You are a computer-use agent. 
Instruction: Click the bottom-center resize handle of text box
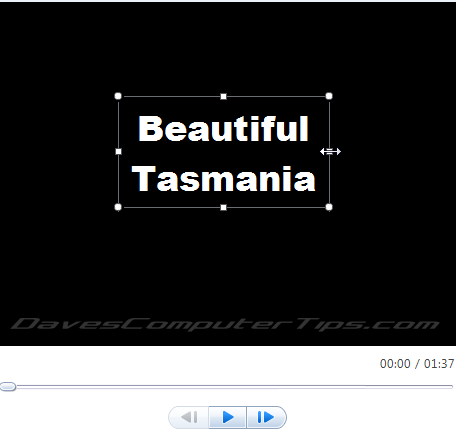(224, 207)
